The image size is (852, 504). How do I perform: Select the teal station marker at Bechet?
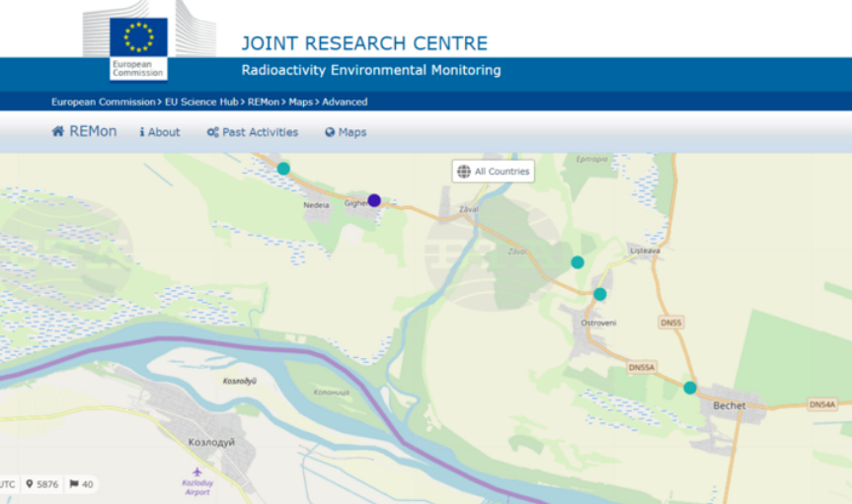point(690,388)
